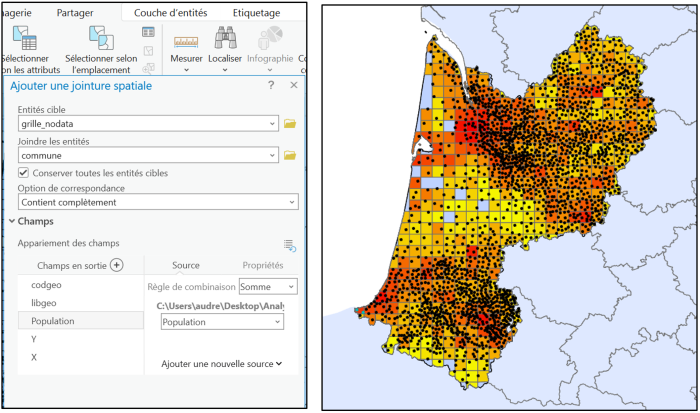The height and width of the screenshot is (413, 700).
Task: Reset the field mapping list icon
Action: (290, 244)
